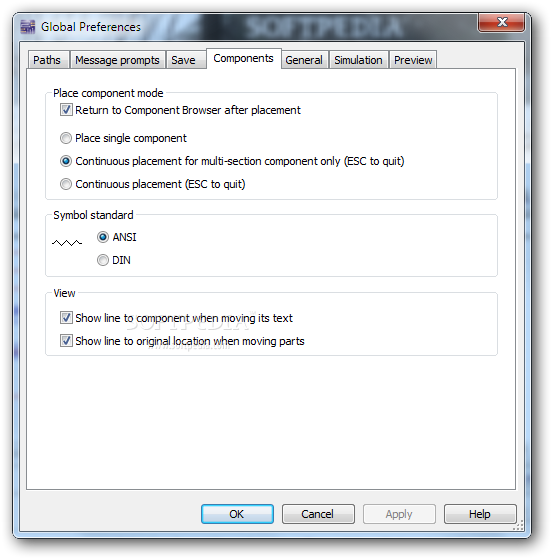Click the Cancel button
This screenshot has width=552, height=559.
click(x=318, y=514)
